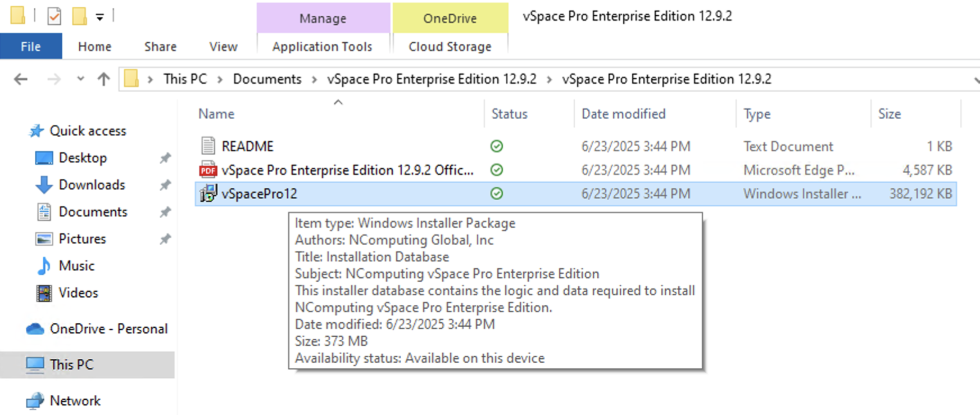Screen dimensions: 980x415
Task: Click the Properties checkmark icon in title bar
Action: click(x=54, y=16)
